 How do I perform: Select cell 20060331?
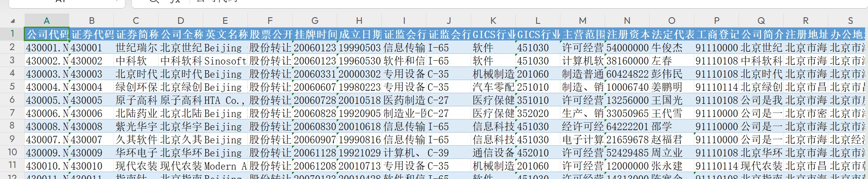point(315,73)
